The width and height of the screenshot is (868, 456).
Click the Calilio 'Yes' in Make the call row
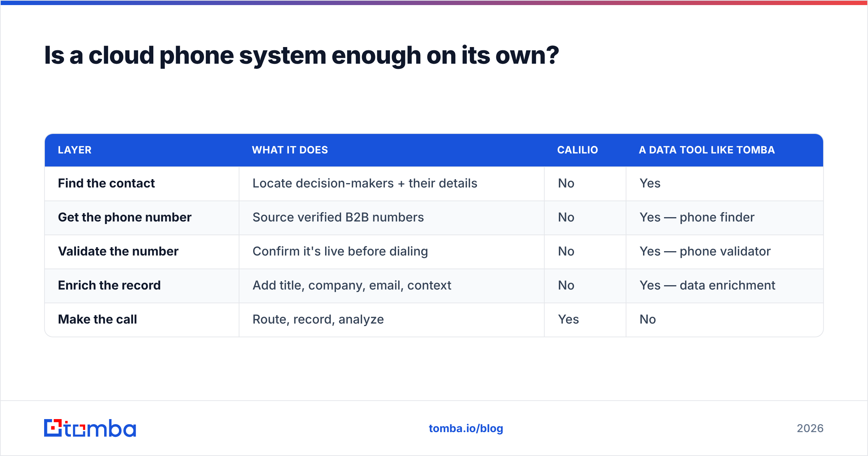568,319
